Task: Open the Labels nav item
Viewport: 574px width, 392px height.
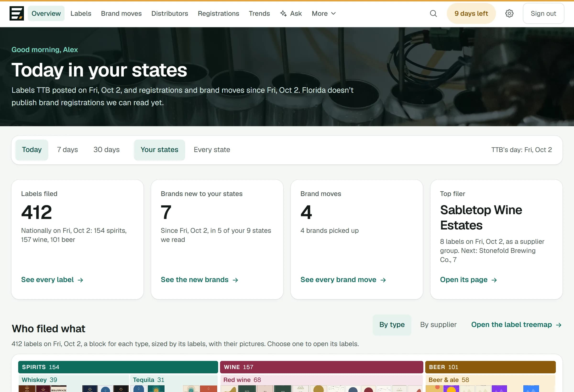Action: coord(81,13)
